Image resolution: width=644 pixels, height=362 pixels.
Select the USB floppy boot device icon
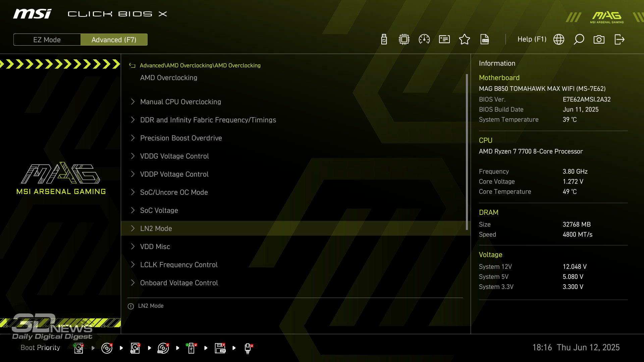coord(220,348)
